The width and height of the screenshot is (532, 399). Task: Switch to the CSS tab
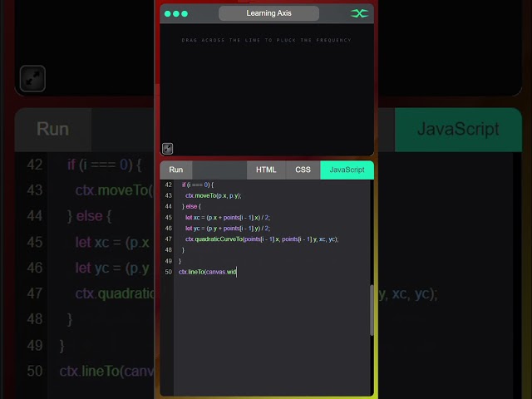tap(303, 170)
